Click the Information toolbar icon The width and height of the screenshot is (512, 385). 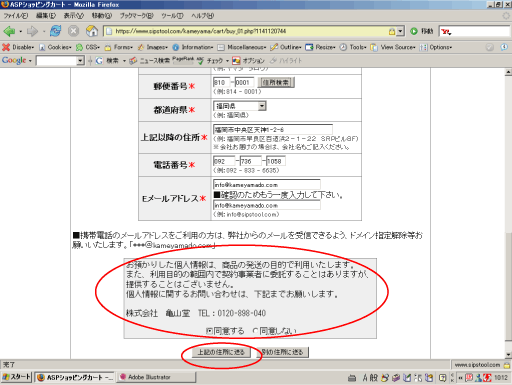[x=176, y=47]
